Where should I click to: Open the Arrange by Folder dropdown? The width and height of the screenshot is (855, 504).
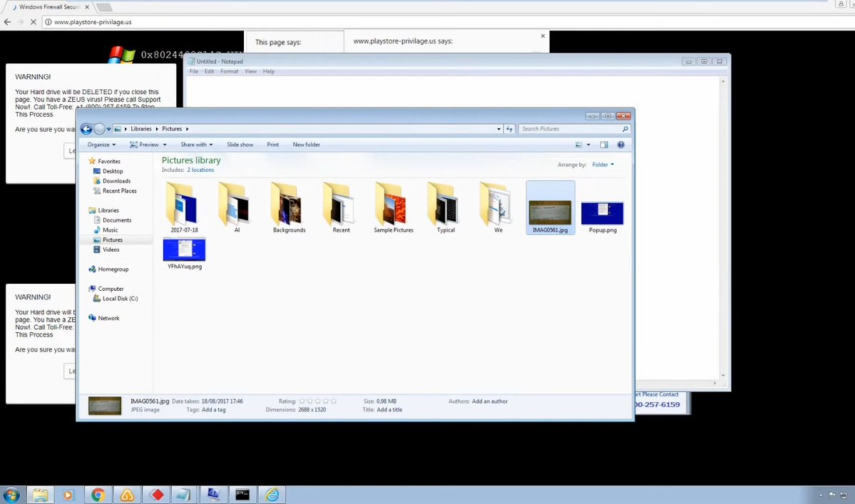603,165
